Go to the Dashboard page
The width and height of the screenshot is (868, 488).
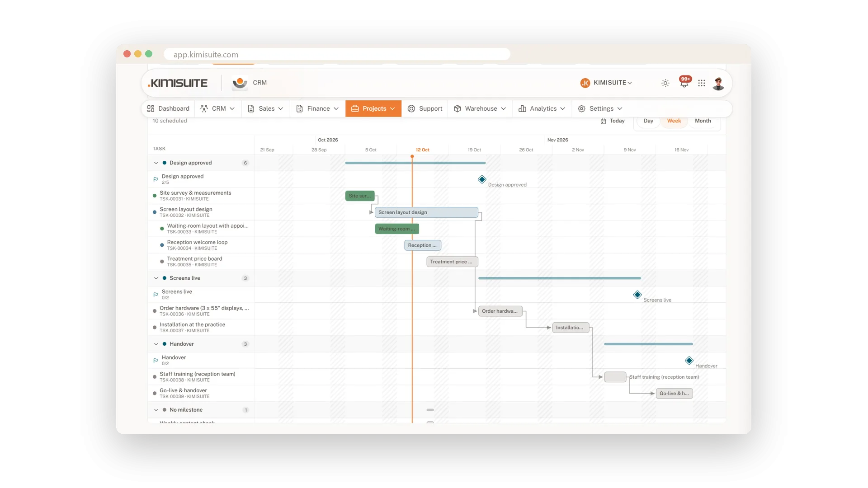pyautogui.click(x=168, y=108)
